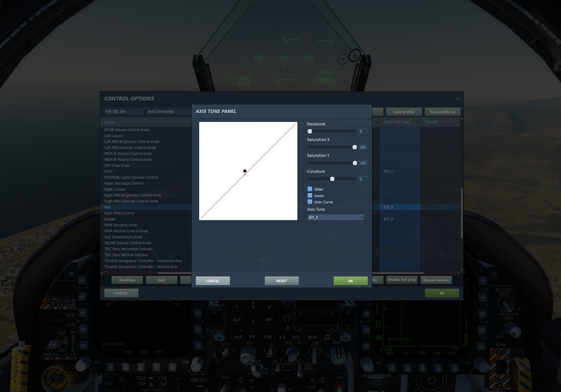Click the JOY_Z cell in Rudder row
This screenshot has height=392, width=561.
pyautogui.click(x=400, y=219)
